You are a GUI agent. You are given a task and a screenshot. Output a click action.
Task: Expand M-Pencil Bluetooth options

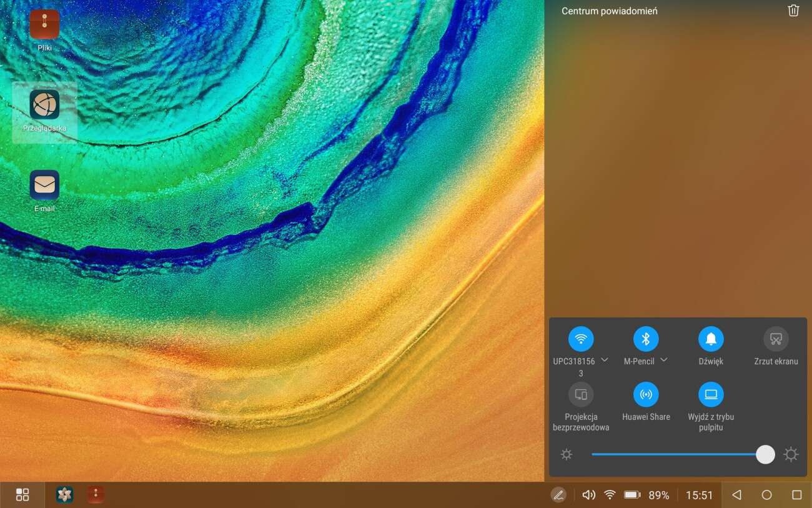coord(664,359)
